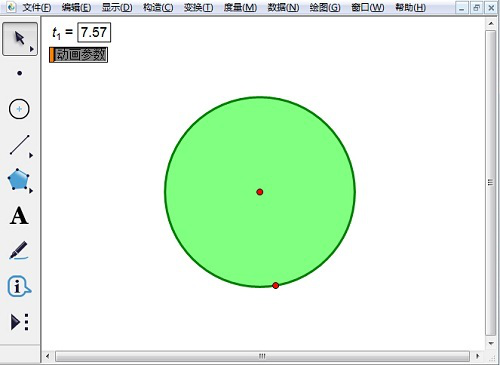Image resolution: width=500 pixels, height=365 pixels.
Task: Select the Marker pen tool
Action: (x=18, y=250)
